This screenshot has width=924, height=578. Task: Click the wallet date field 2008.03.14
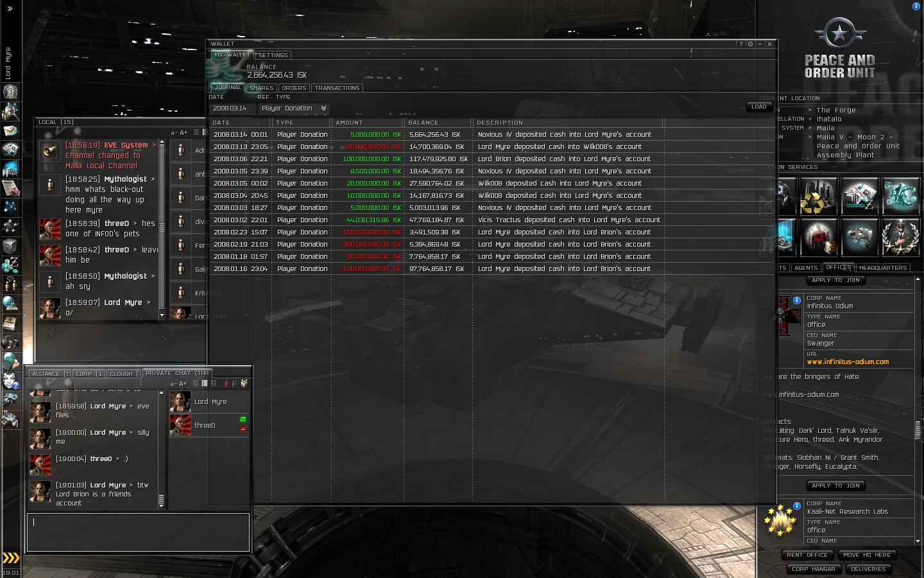pyautogui.click(x=232, y=109)
